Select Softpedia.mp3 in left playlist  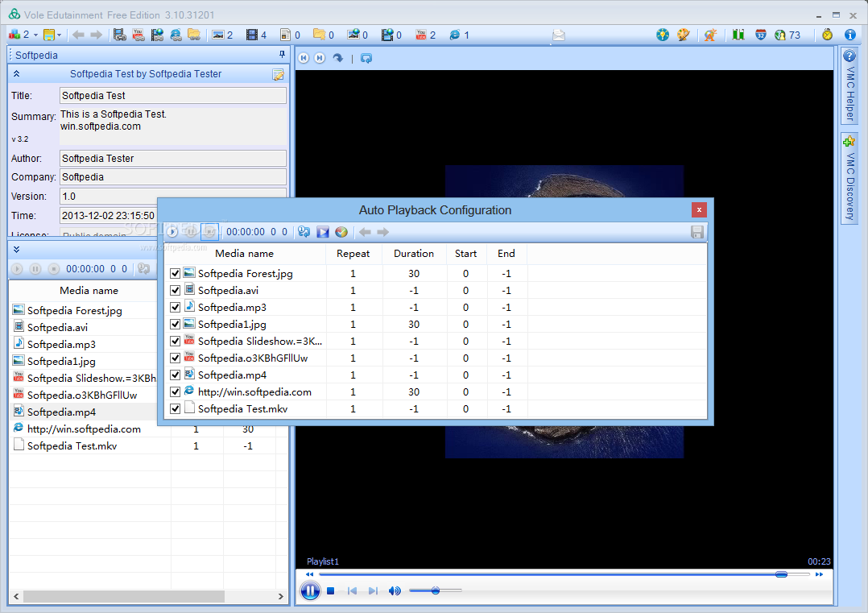(61, 345)
